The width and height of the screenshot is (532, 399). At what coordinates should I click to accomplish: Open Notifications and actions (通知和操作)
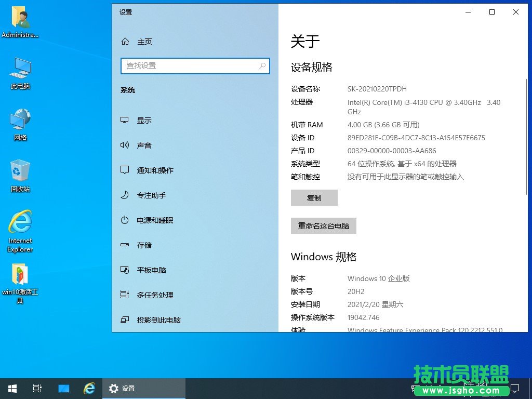155,170
